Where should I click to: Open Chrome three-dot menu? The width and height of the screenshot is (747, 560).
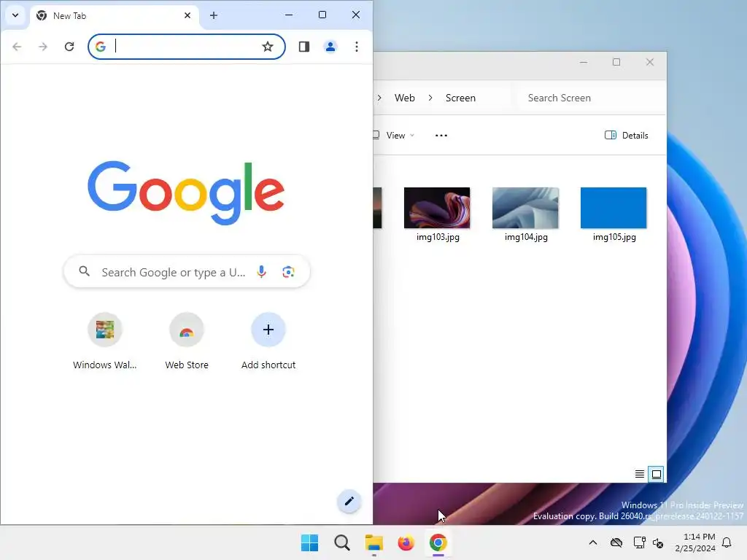(356, 47)
